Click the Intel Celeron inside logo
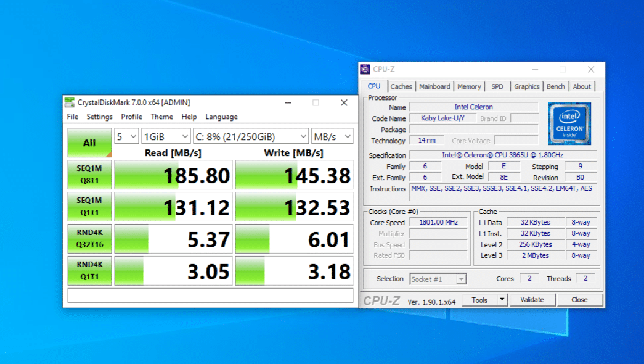 click(569, 123)
